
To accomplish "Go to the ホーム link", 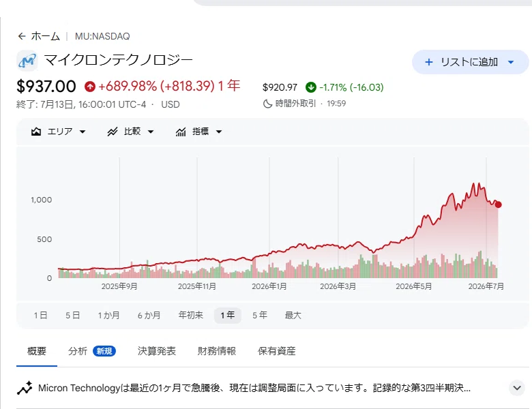I will tap(46, 36).
